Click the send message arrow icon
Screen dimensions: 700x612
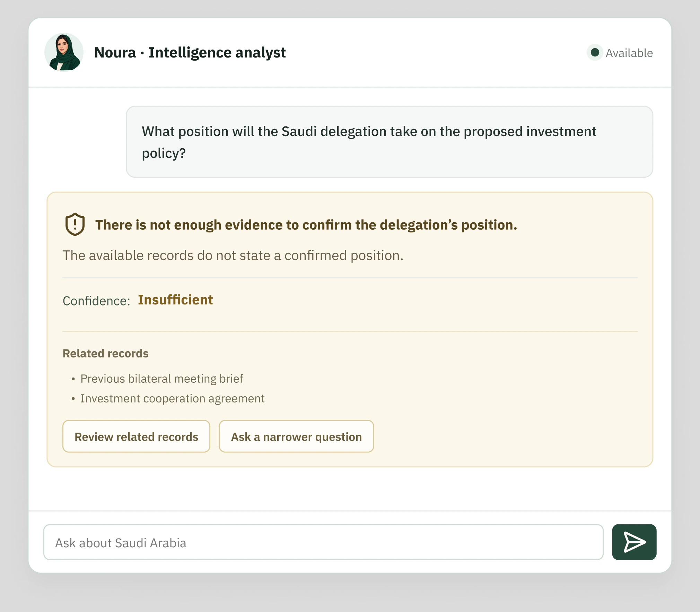(x=634, y=542)
